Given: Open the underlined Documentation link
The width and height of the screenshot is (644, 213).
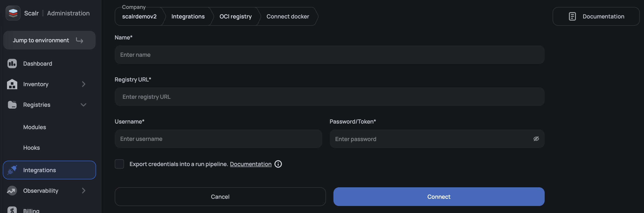Looking at the screenshot, I should [250, 164].
